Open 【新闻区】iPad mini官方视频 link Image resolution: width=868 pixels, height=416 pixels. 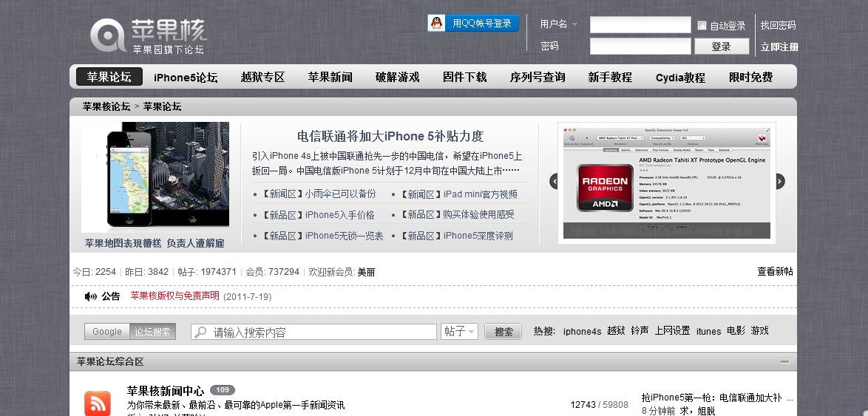click(x=458, y=194)
